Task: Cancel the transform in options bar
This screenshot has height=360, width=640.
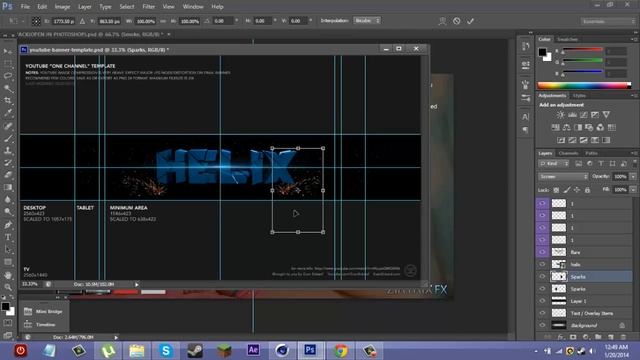Action: coord(456,21)
